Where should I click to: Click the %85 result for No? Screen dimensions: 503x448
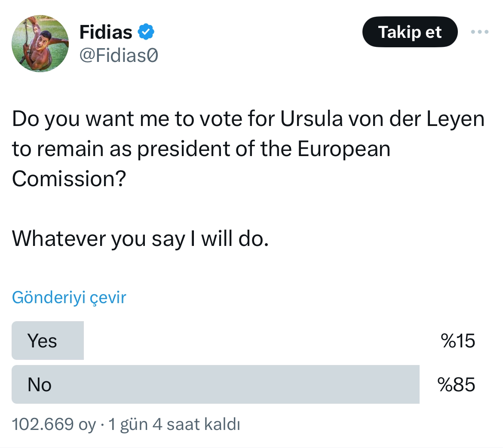456,384
